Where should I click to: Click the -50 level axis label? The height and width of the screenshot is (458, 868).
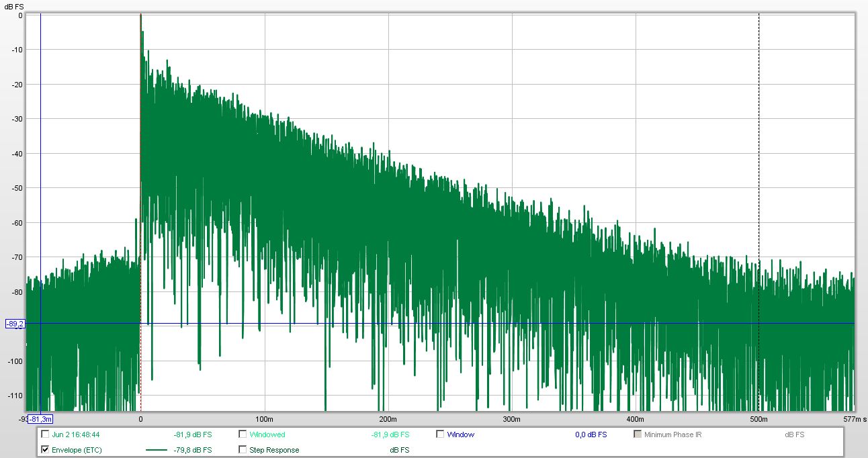(18, 188)
